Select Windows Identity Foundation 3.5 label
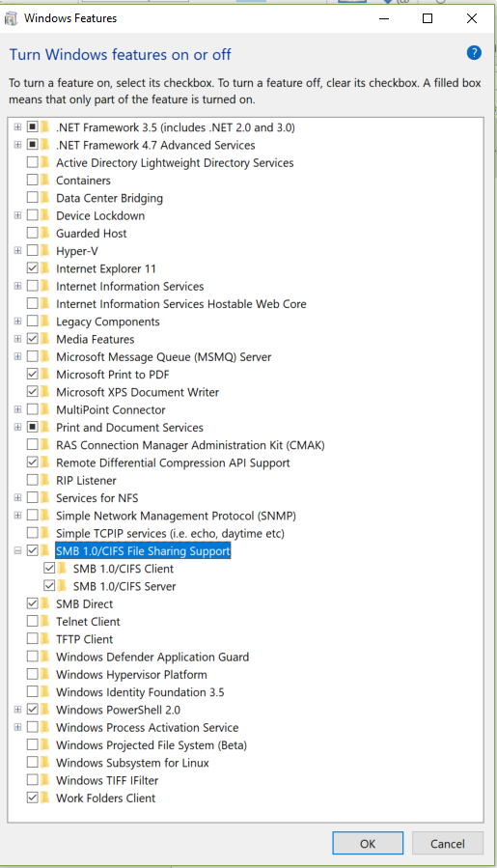This screenshot has width=497, height=868. (140, 692)
